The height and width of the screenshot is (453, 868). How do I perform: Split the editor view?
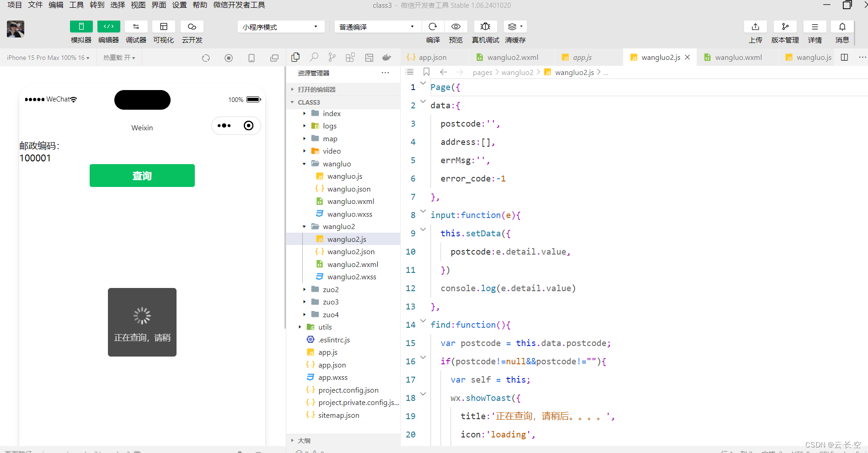845,57
